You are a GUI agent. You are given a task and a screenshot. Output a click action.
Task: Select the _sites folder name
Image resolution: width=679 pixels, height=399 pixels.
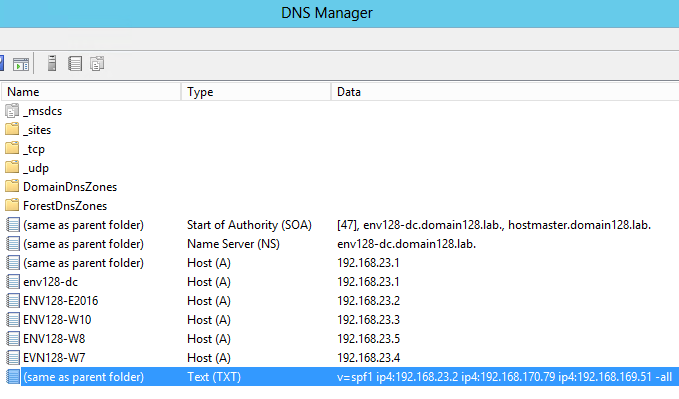pos(37,130)
